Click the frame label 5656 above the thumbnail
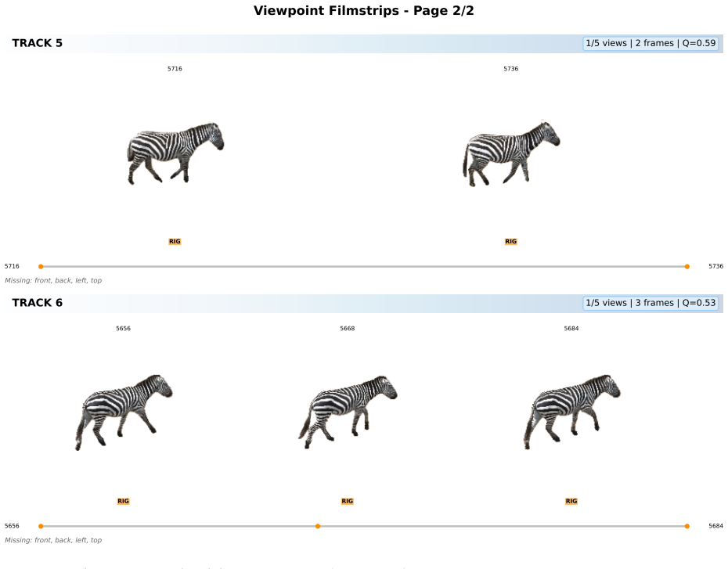Image resolution: width=728 pixels, height=569 pixels. [x=123, y=329]
